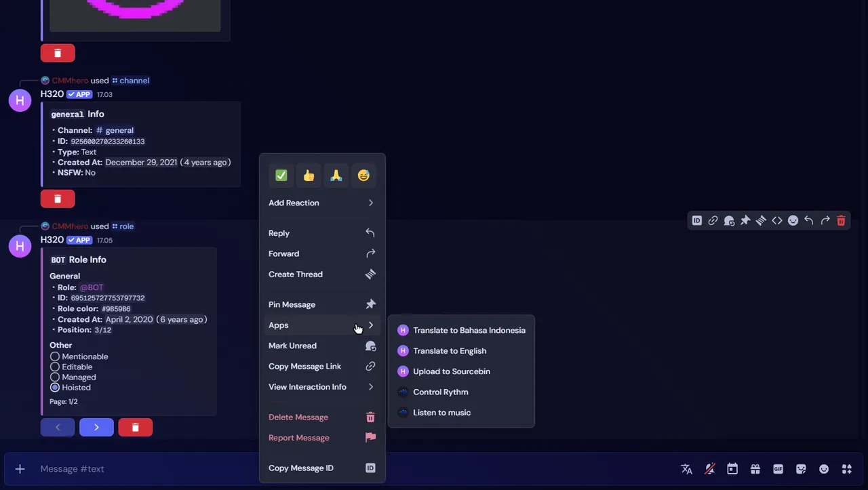Click the crossed-out bell icon in message bar

pos(709,469)
